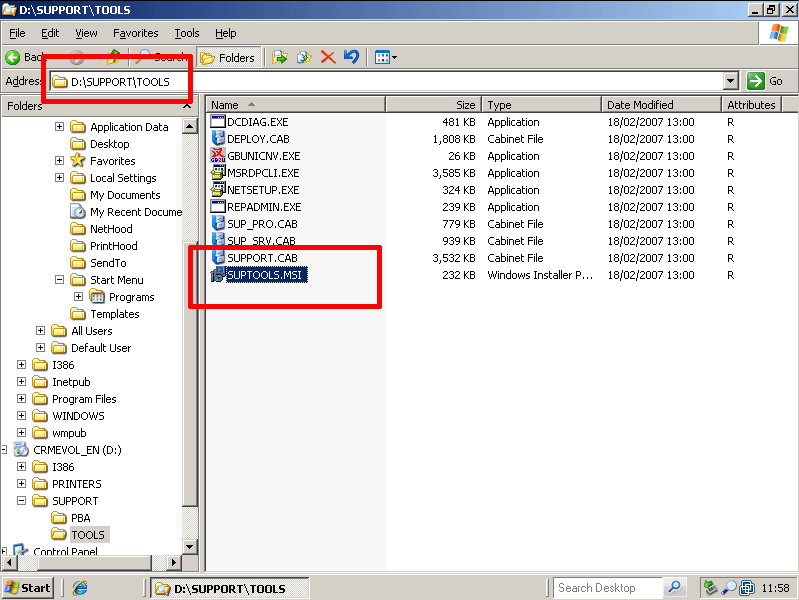Image resolution: width=799 pixels, height=600 pixels.
Task: Click folder tree scroll right arrow
Action: pyautogui.click(x=174, y=563)
